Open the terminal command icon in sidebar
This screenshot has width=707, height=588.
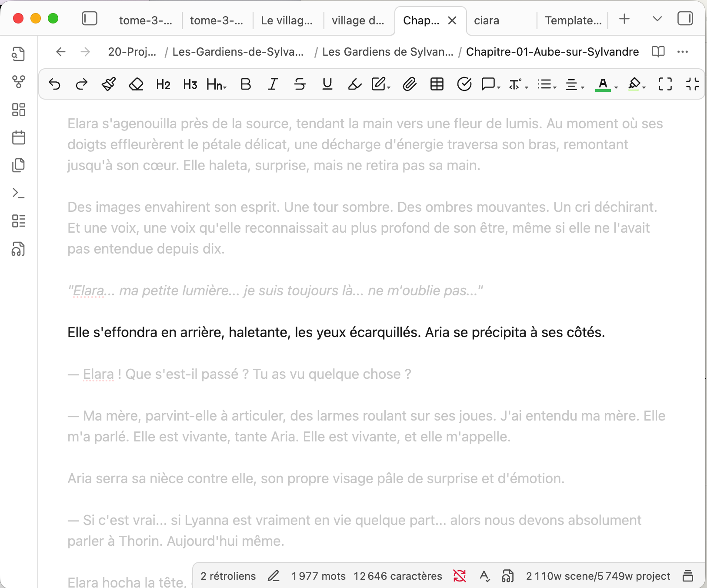click(19, 193)
